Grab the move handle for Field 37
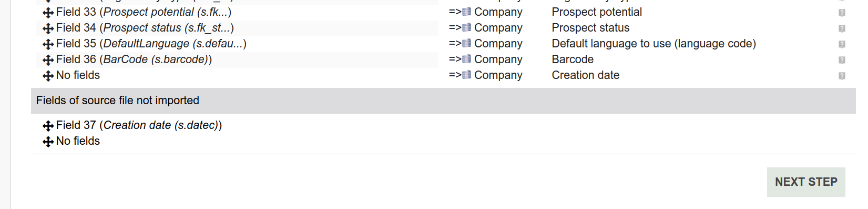The width and height of the screenshot is (868, 209). (48, 126)
